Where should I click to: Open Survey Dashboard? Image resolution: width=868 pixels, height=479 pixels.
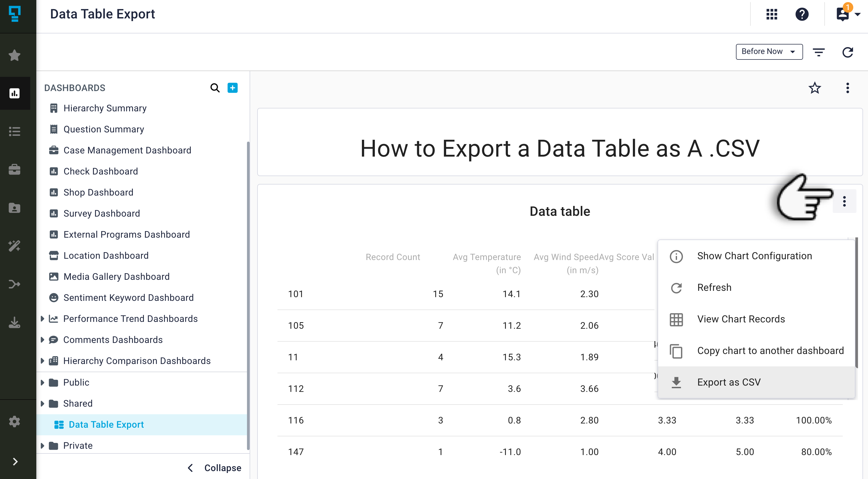(102, 213)
